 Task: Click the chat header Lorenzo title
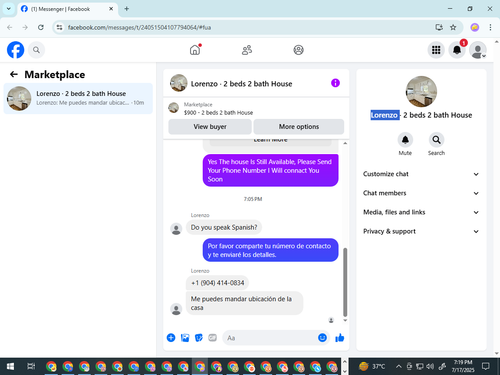point(241,84)
